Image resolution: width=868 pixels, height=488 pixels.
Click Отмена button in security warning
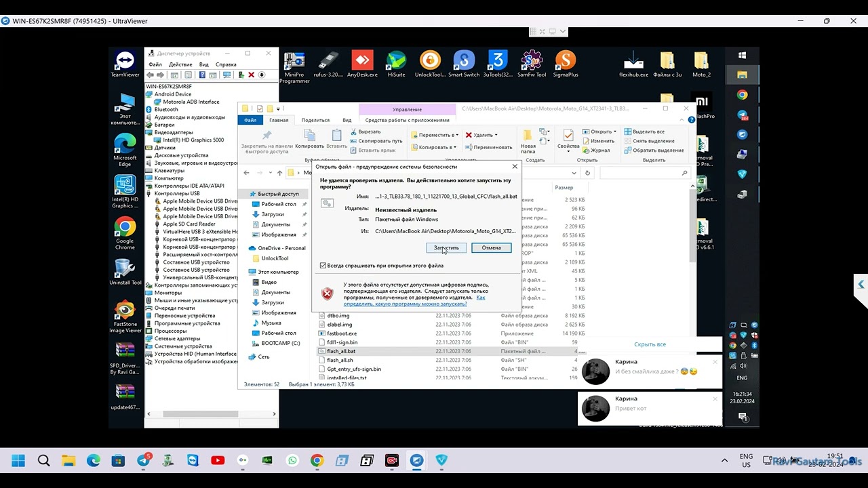coord(491,247)
